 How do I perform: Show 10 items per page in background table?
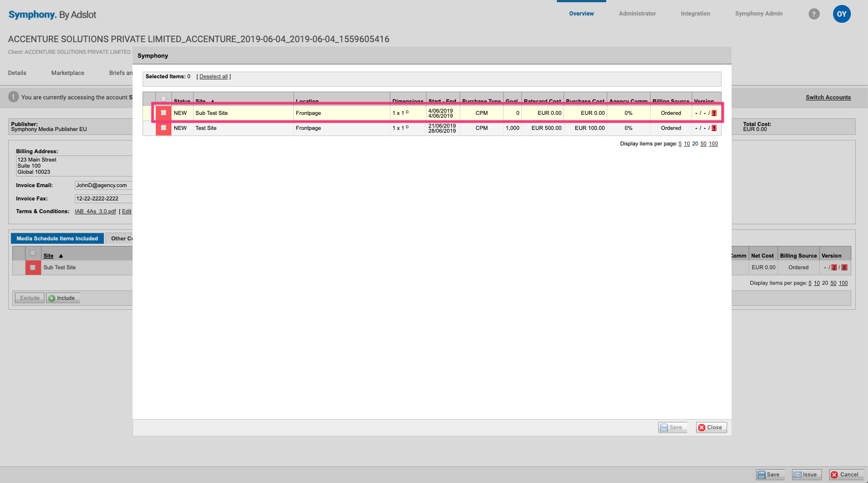[x=816, y=283]
